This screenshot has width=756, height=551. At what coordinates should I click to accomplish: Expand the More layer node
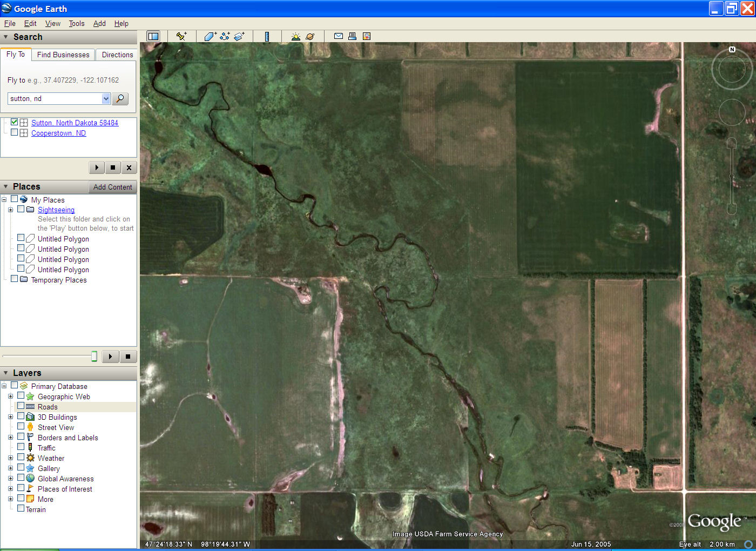click(x=10, y=499)
